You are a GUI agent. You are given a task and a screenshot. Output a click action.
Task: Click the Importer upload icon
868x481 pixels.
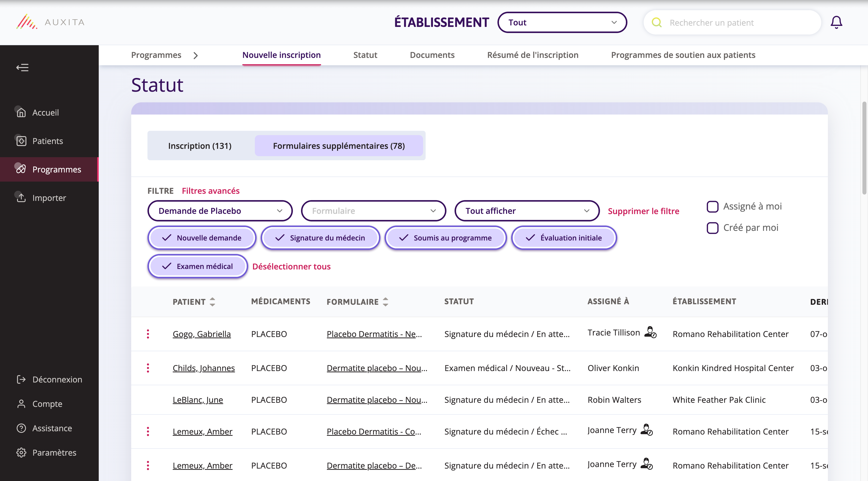click(21, 198)
